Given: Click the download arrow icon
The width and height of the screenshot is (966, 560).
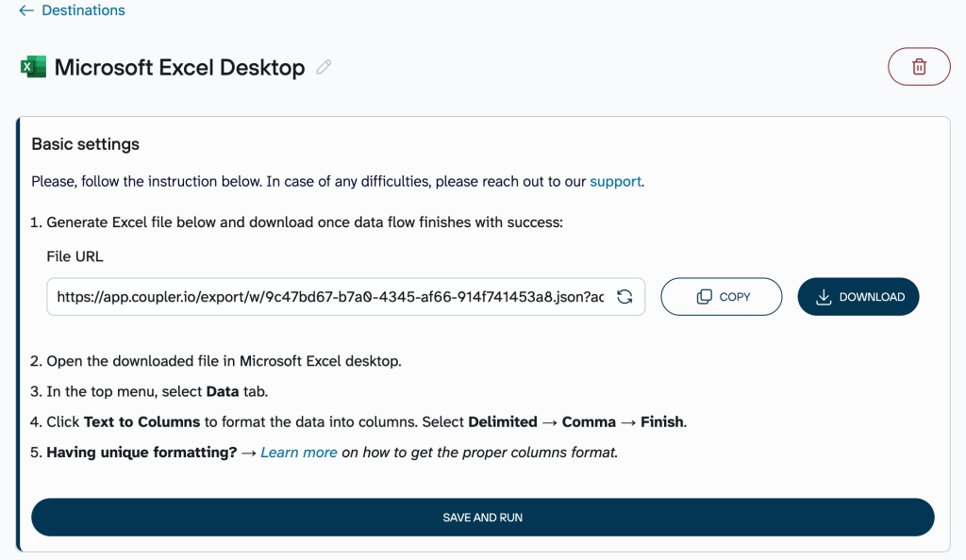Looking at the screenshot, I should pos(824,297).
